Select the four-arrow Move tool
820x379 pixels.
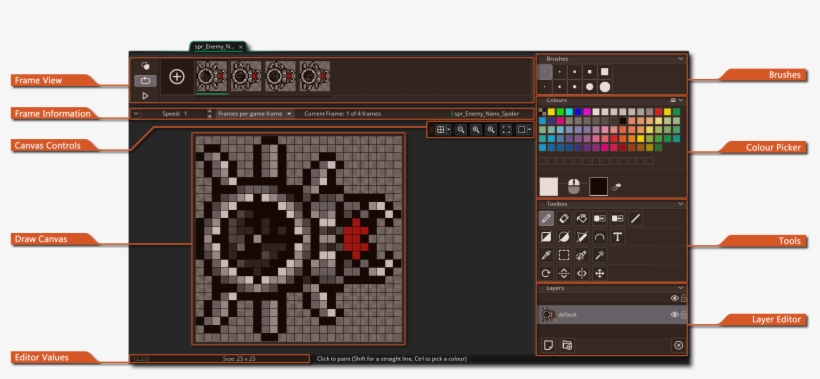click(599, 273)
